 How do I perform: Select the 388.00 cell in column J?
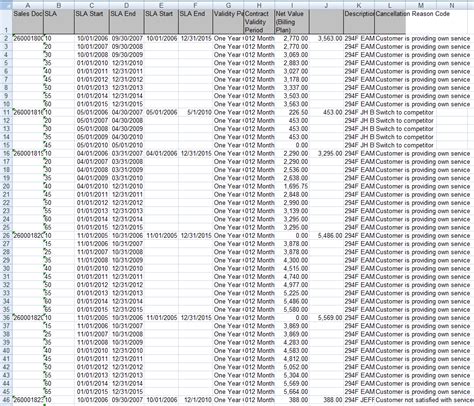click(326, 400)
